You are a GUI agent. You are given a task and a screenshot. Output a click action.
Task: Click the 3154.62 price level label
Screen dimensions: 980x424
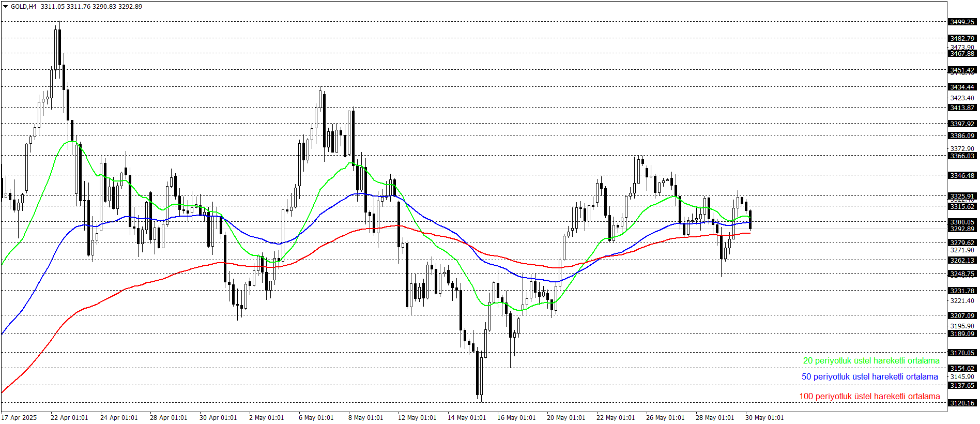[962, 368]
